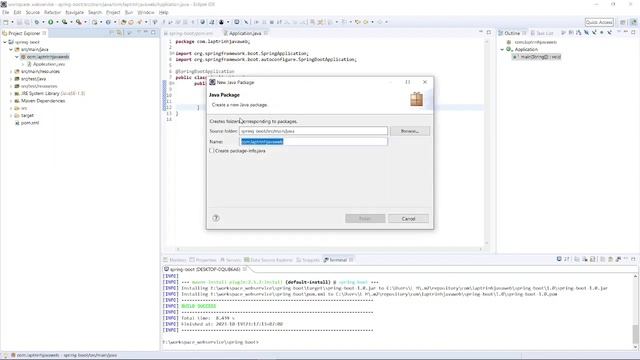Click the package Name input field
640x360 pixels.
(x=313, y=142)
